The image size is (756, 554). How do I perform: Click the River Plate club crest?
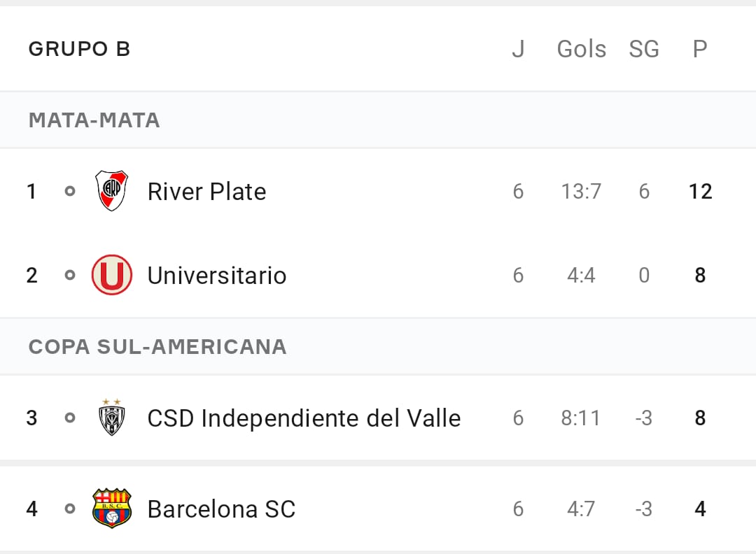[111, 191]
